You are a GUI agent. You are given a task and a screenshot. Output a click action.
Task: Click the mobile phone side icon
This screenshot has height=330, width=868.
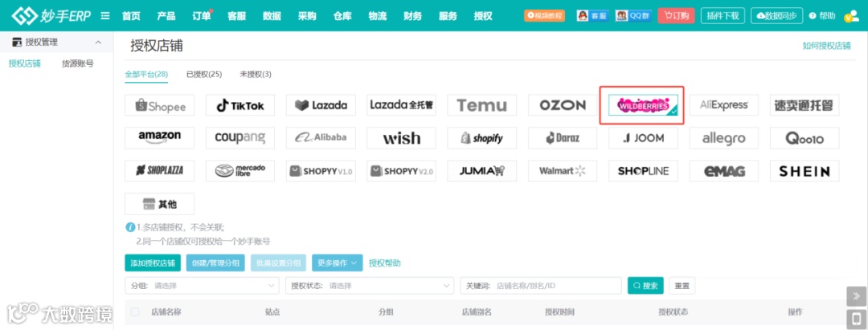pyautogui.click(x=857, y=319)
